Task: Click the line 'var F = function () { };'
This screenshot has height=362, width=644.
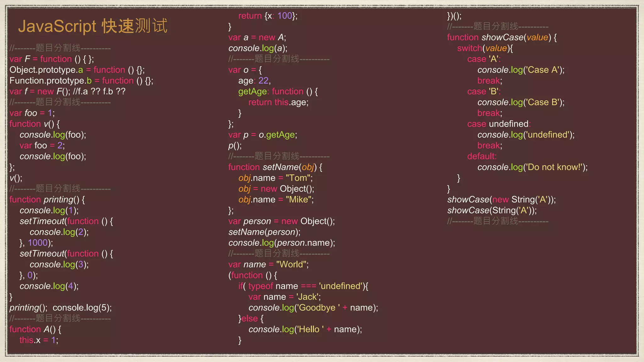Action: (x=52, y=59)
